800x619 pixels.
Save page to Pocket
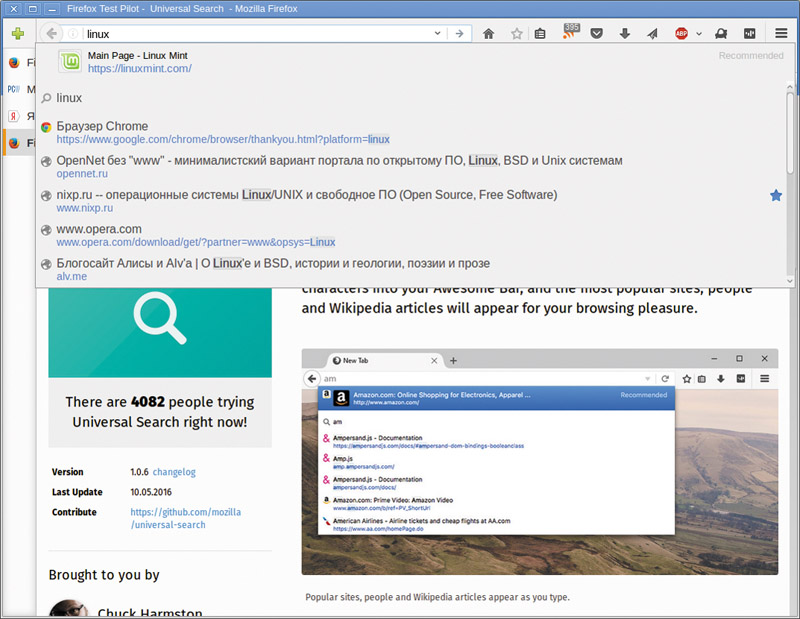tap(596, 34)
